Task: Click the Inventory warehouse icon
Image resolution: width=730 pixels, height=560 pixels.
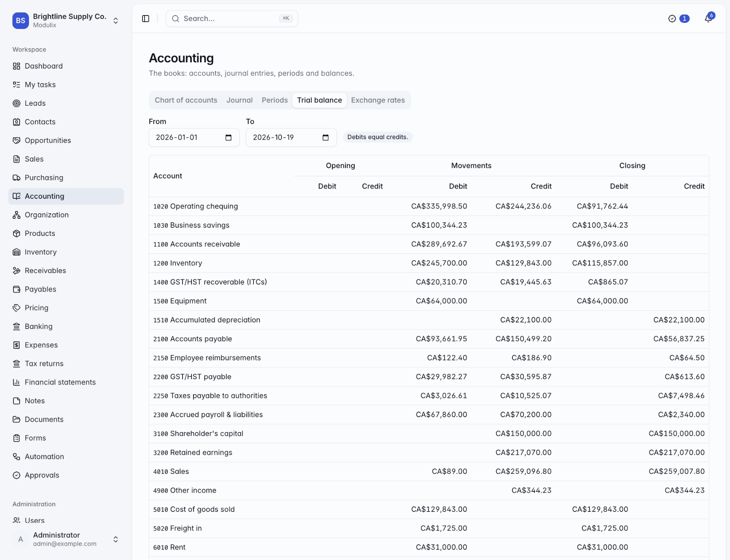Action: (16, 252)
